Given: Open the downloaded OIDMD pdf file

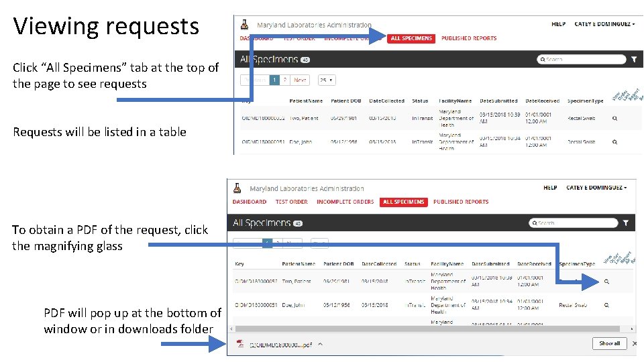Looking at the screenshot, I should [280, 345].
